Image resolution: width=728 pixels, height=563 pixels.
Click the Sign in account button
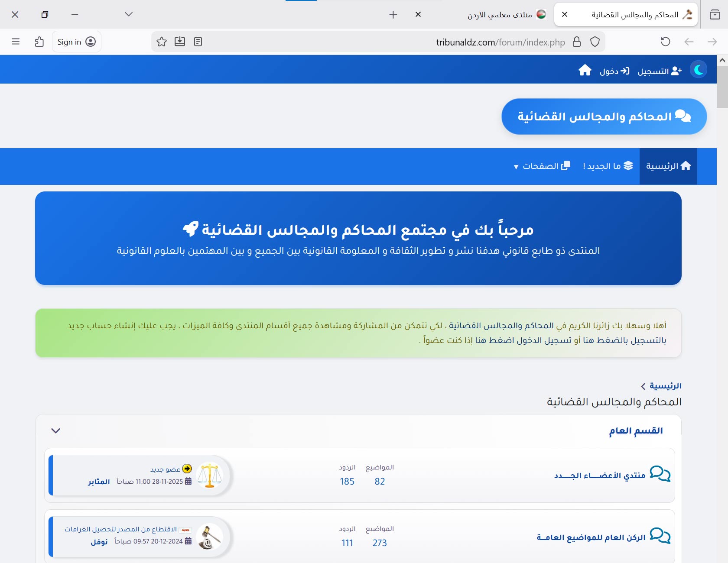[76, 42]
